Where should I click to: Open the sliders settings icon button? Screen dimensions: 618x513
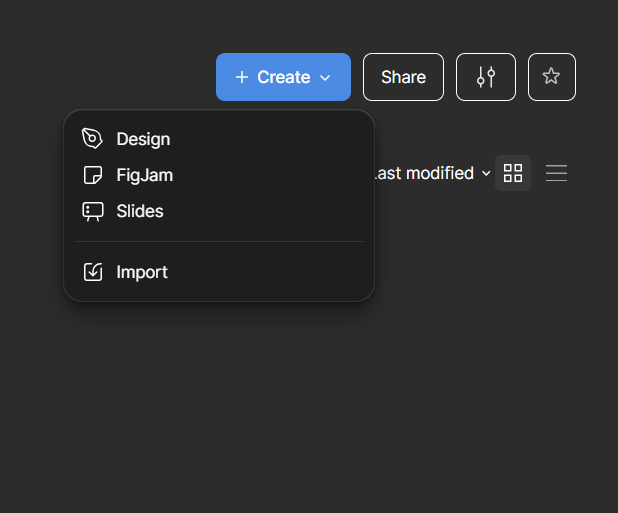[486, 77]
